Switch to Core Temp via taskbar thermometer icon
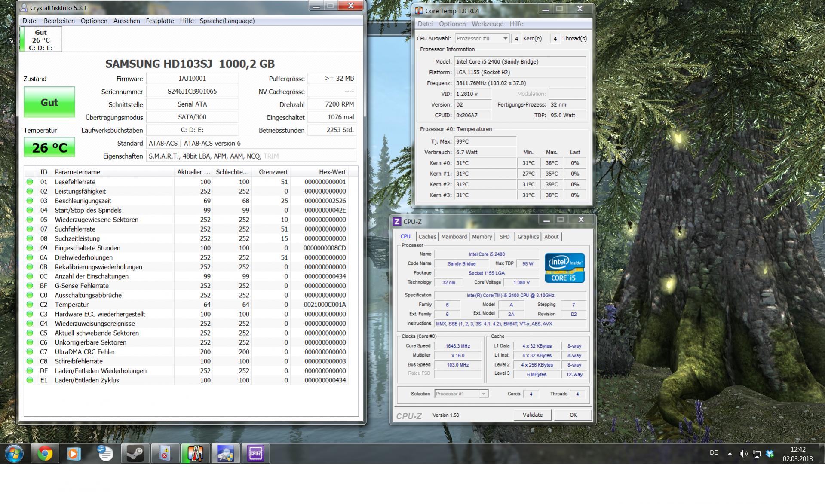Viewport: 825px width, 504px height. coord(195,453)
